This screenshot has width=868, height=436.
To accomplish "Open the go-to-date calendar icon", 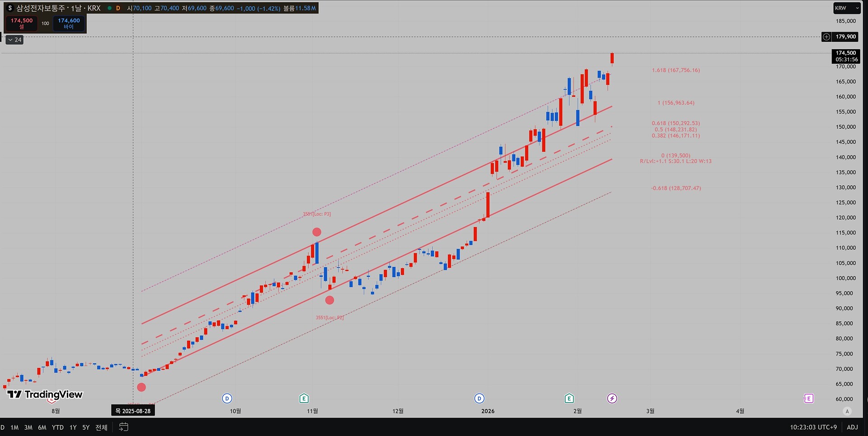I will pos(123,427).
